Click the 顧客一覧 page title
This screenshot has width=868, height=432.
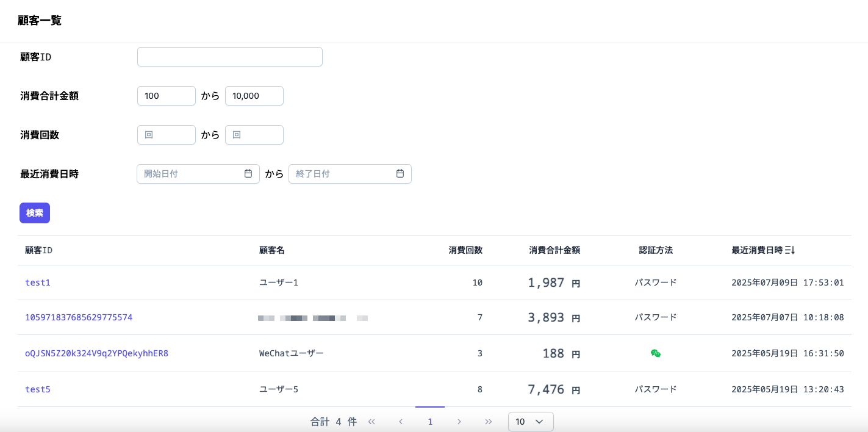(40, 20)
